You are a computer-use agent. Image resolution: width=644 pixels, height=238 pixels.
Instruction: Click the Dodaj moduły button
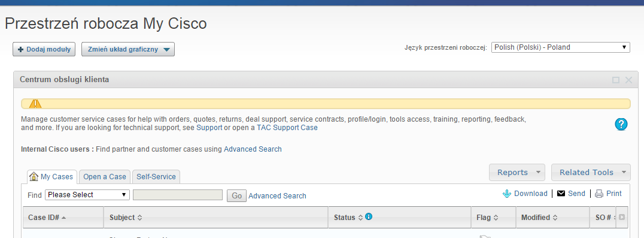click(44, 49)
